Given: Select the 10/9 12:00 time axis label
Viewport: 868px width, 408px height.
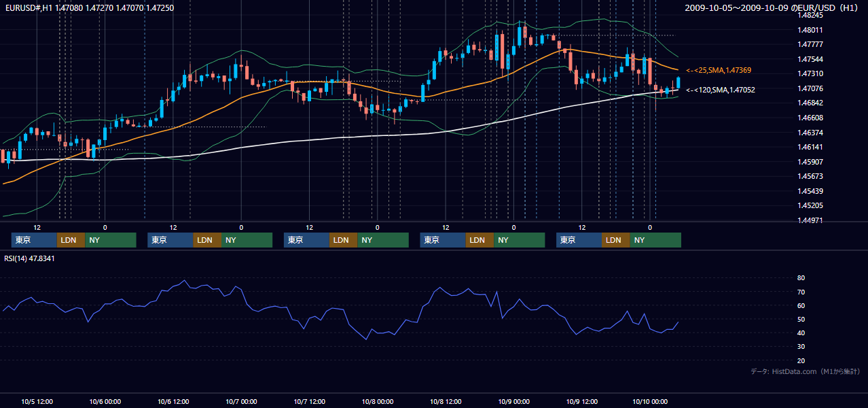Looking at the screenshot, I should [x=581, y=401].
